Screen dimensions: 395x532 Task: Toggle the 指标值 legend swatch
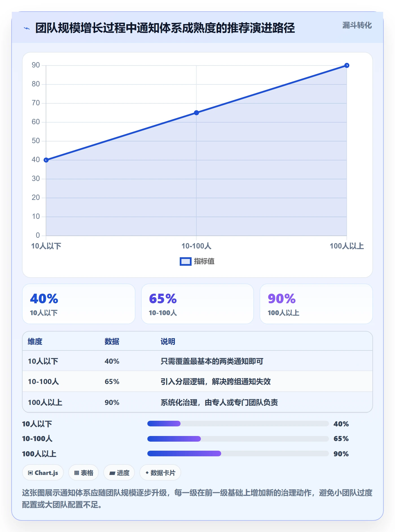point(186,261)
